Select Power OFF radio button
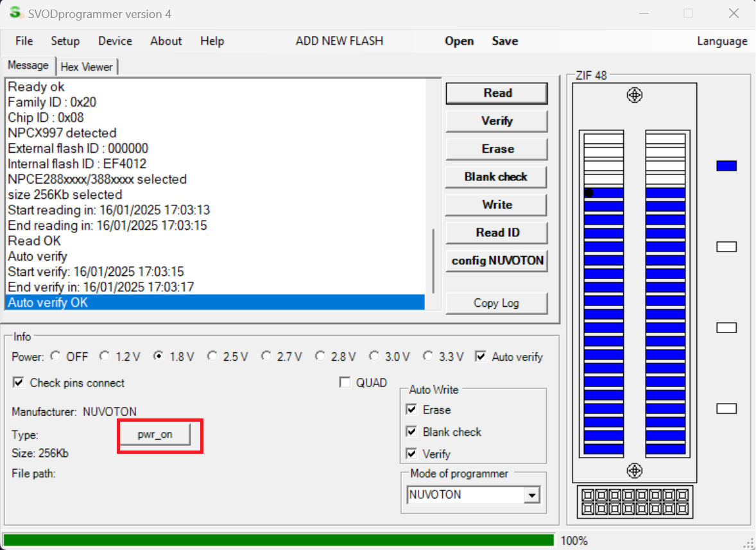This screenshot has width=756, height=550. 55,356
